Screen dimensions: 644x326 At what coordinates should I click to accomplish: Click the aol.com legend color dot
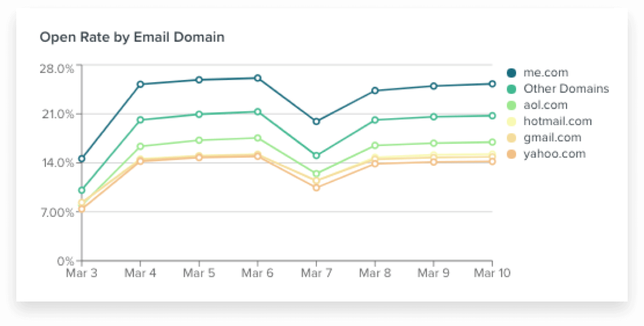[x=513, y=106]
